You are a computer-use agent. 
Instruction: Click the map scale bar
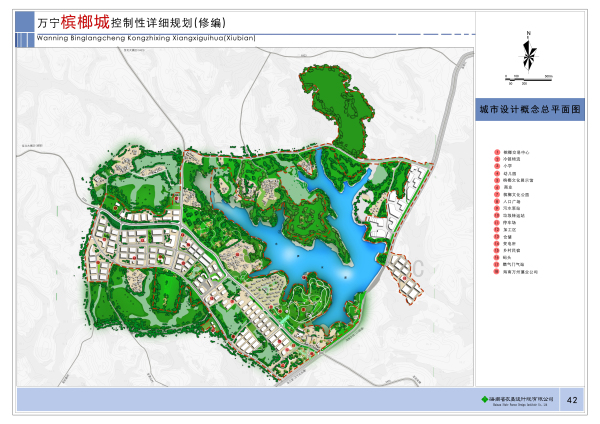coord(528,76)
